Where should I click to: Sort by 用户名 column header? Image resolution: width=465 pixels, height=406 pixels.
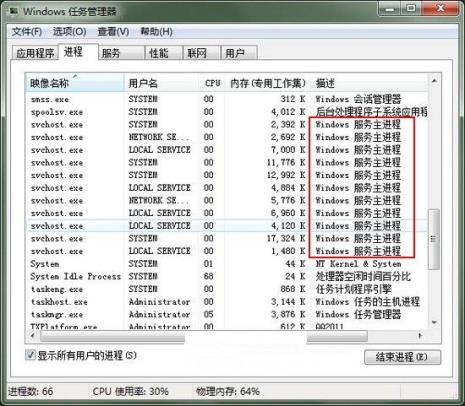click(162, 83)
